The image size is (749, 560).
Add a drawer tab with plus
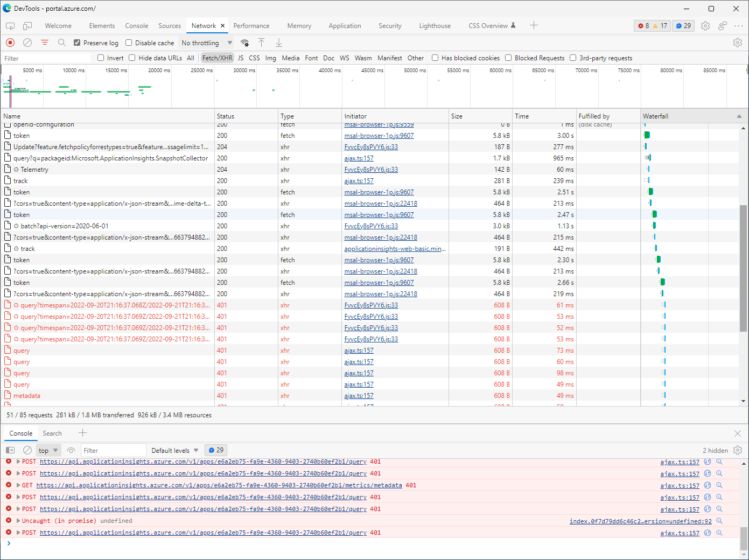pos(82,433)
